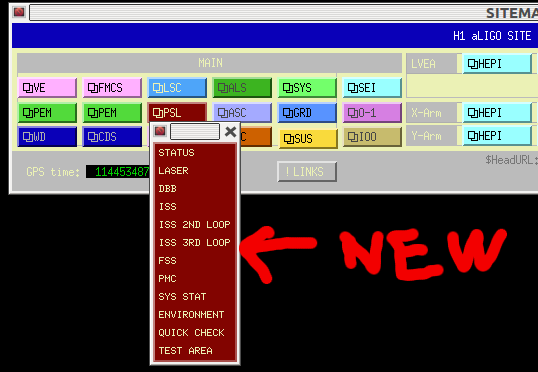Viewport: 538px width, 372px height.
Task: Open the SUS yellow button
Action: tap(308, 139)
